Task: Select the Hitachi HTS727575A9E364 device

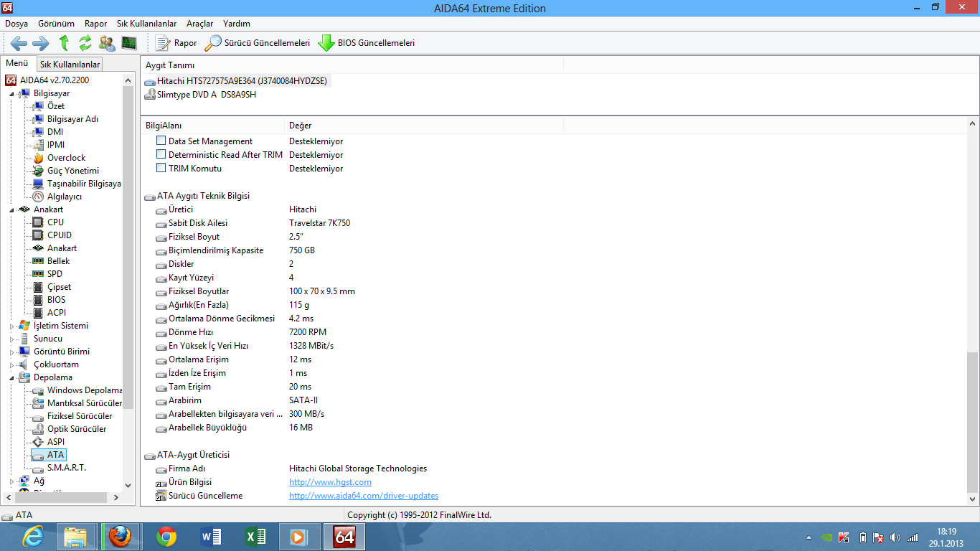Action: pyautogui.click(x=242, y=81)
